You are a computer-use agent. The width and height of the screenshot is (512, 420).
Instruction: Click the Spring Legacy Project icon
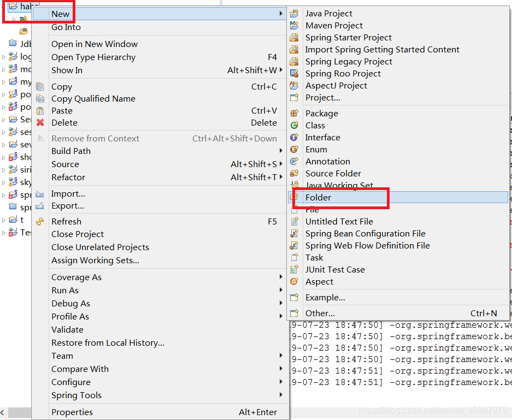tap(294, 62)
